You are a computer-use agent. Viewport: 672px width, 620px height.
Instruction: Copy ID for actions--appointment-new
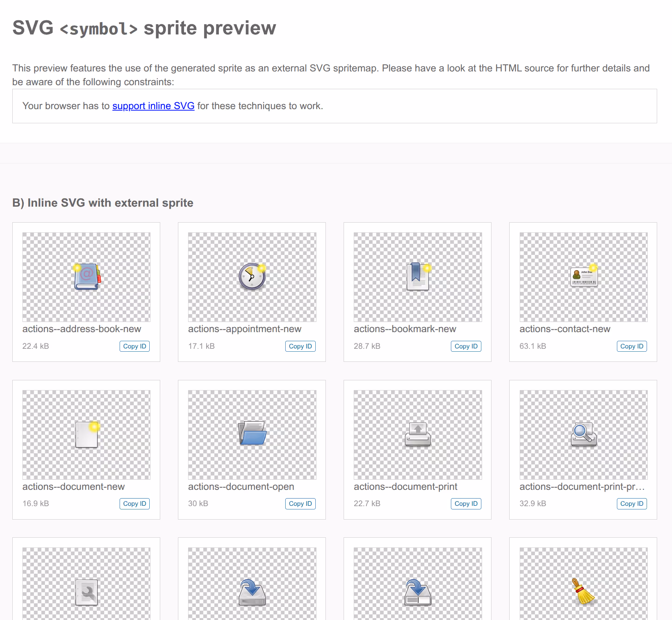tap(300, 346)
